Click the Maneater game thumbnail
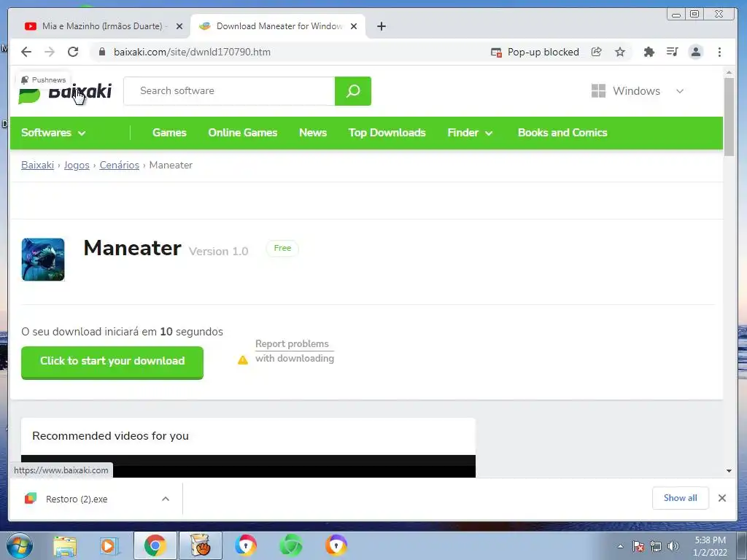Image resolution: width=747 pixels, height=560 pixels. tap(43, 260)
